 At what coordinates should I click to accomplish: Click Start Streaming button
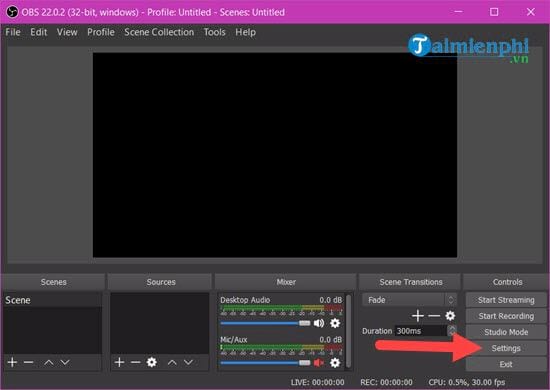tap(506, 300)
